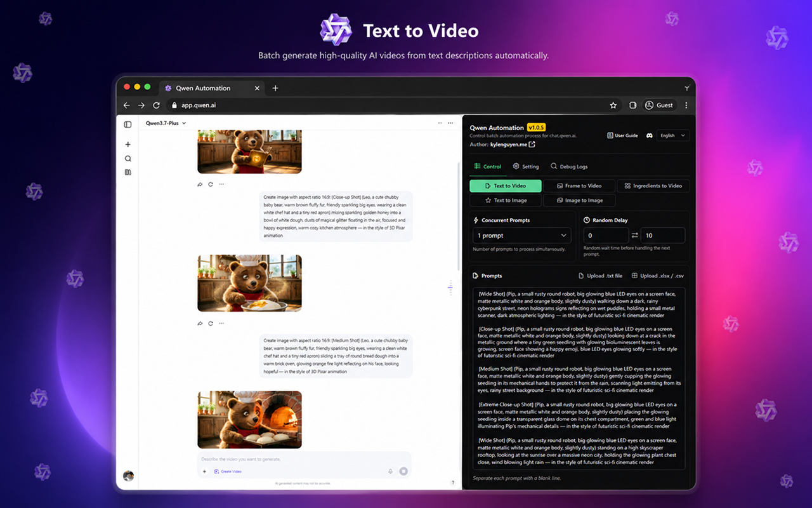Screen dimensions: 812x508
Task: Open the browser three-dot menu
Action: coord(686,105)
